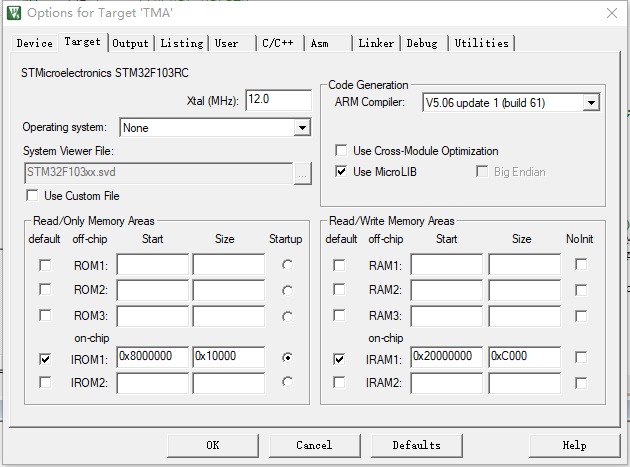Go to the Linker tab

(x=376, y=43)
